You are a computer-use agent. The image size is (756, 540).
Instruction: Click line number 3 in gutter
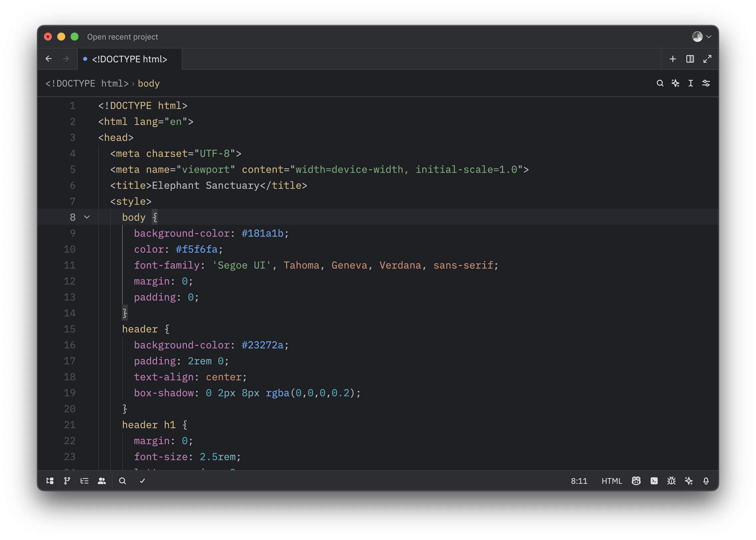pyautogui.click(x=73, y=138)
